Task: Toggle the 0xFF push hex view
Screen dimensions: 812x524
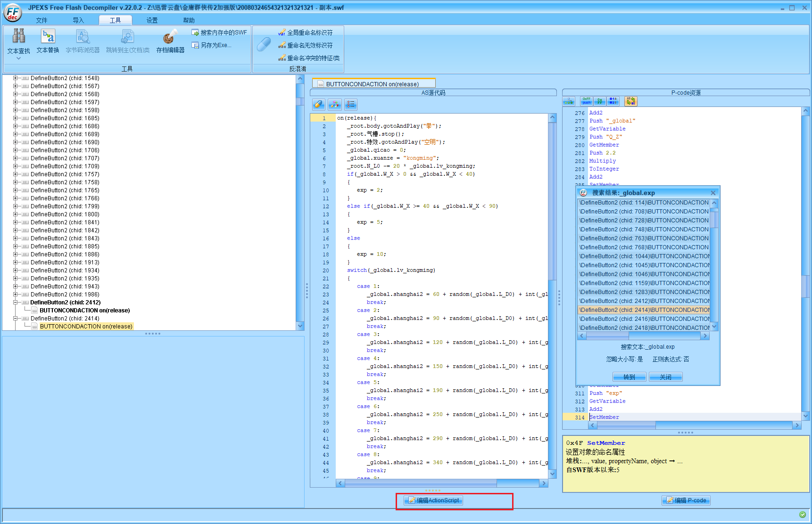Action: pyautogui.click(x=586, y=101)
